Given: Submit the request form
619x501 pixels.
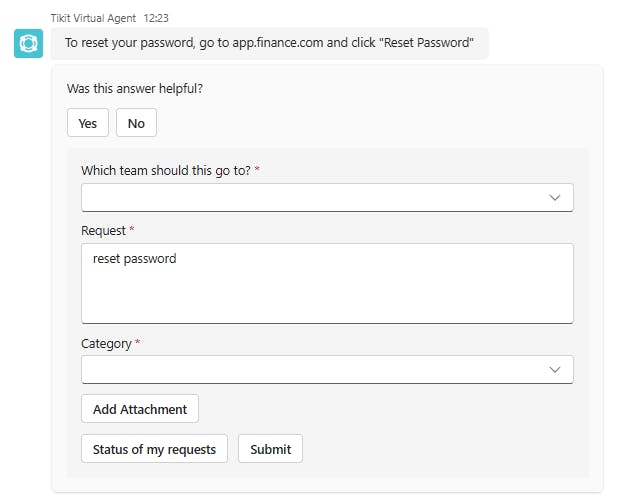Looking at the screenshot, I should coord(270,449).
